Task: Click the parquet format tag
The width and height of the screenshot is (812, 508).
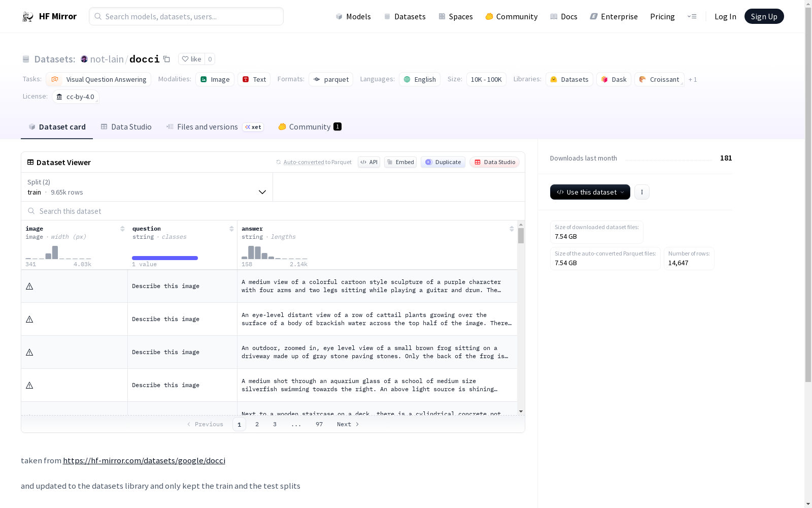Action: click(x=331, y=79)
